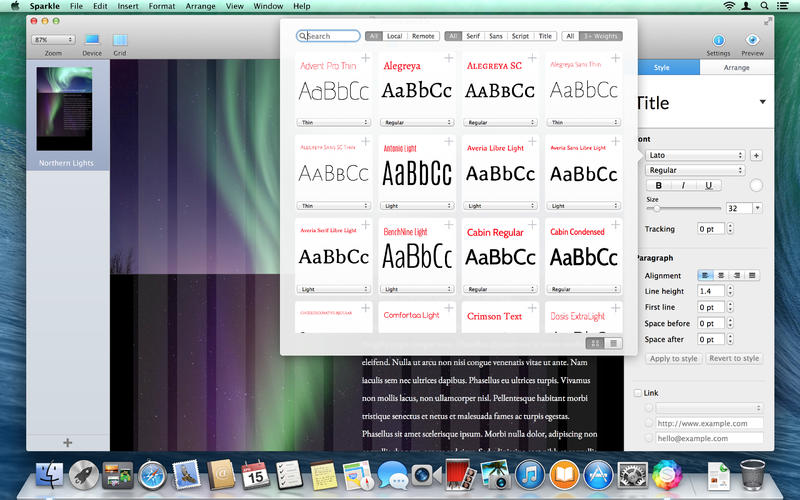Enable the Link checkbox

click(639, 393)
